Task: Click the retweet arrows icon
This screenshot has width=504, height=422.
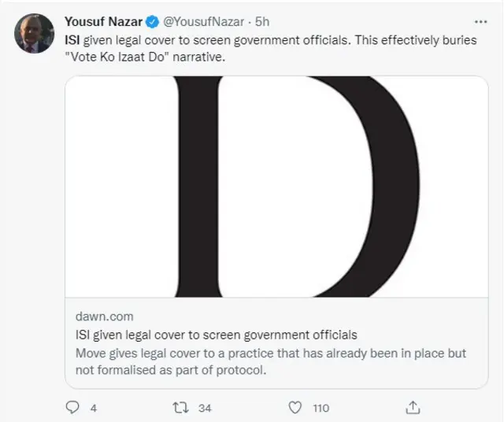Action: coord(180,407)
